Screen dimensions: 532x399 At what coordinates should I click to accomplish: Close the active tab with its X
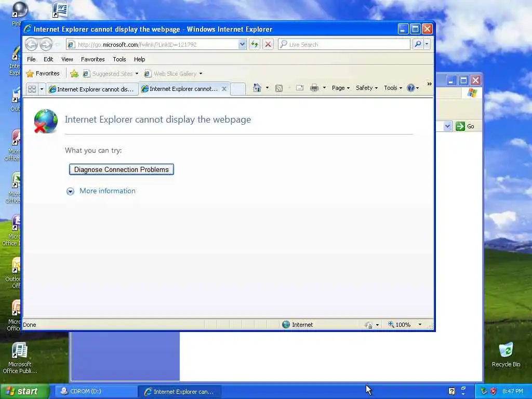224,89
